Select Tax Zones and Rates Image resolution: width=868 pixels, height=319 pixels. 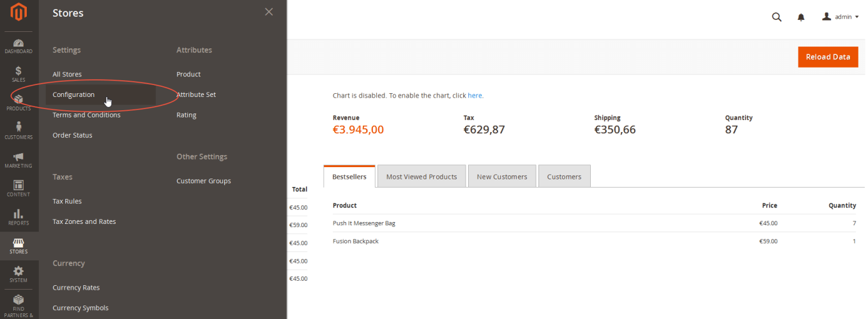pyautogui.click(x=84, y=221)
